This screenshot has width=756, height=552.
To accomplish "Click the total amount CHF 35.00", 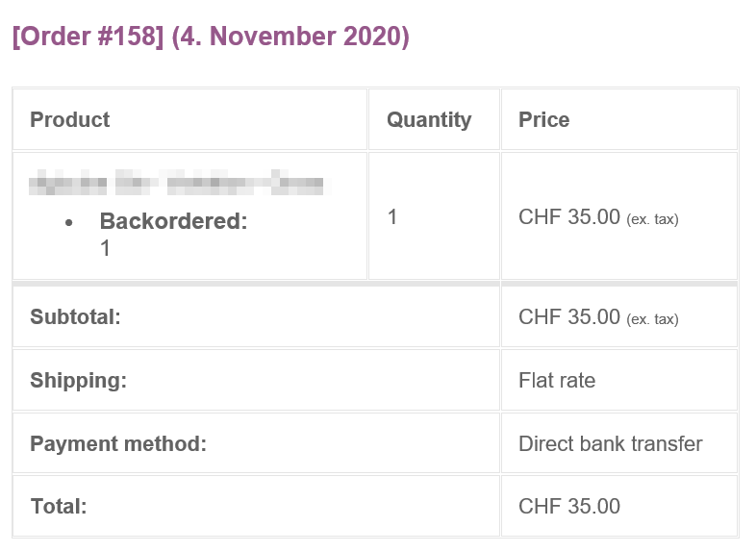I will [569, 506].
